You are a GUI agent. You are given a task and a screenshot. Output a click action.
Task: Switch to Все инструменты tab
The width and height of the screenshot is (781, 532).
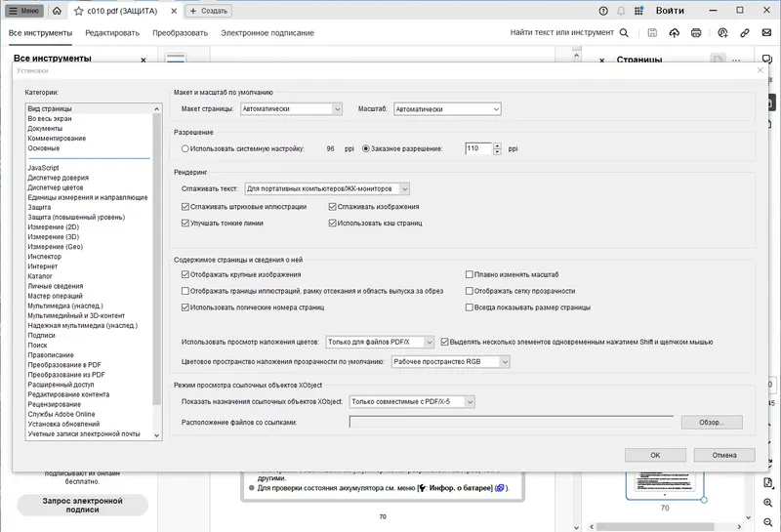pyautogui.click(x=40, y=33)
